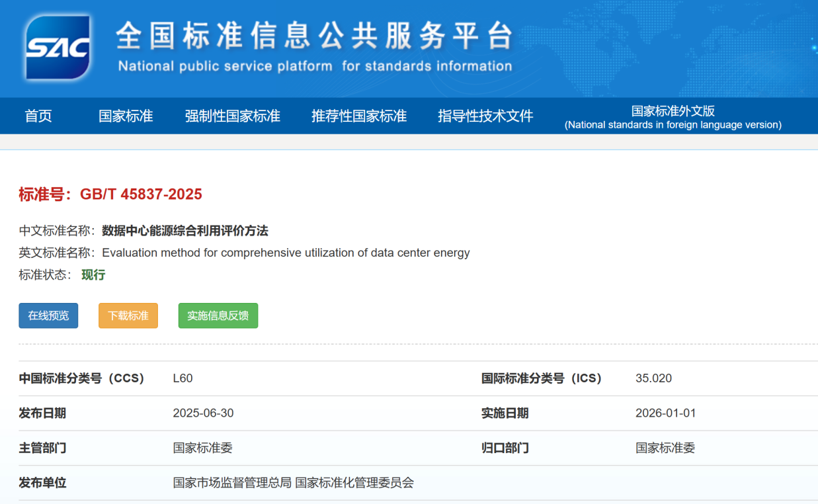Click ICS classification value 35.020
Viewport: 818px width, 504px height.
click(653, 378)
